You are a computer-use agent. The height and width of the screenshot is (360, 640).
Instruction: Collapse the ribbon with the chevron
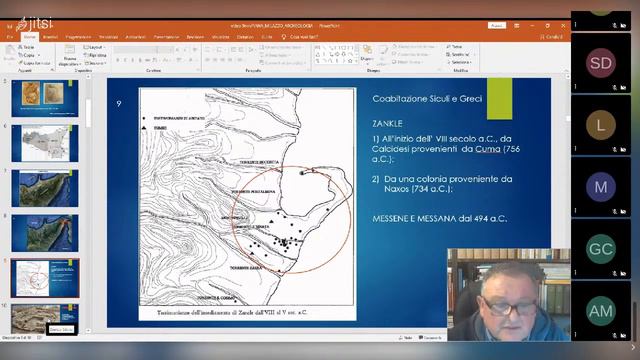[x=567, y=71]
